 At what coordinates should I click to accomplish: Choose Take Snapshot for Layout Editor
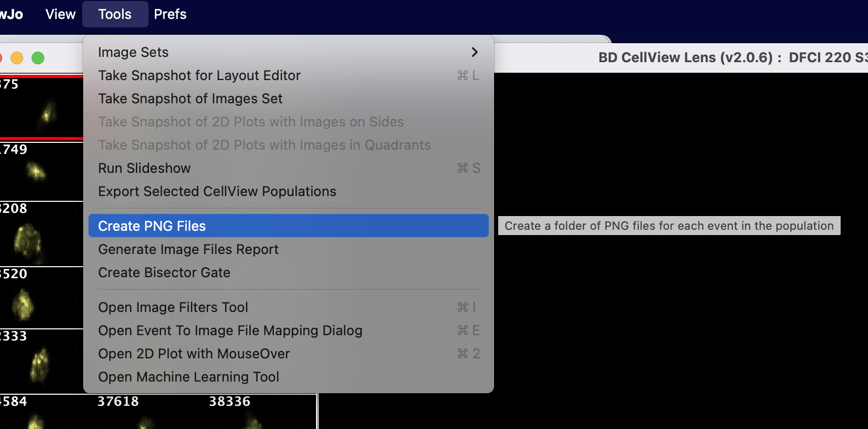[199, 75]
